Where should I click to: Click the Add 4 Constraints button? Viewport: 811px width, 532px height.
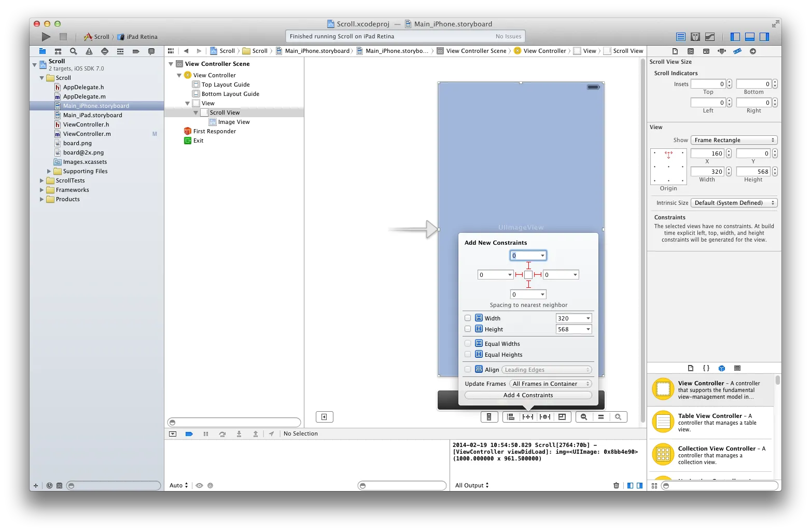[x=528, y=396]
